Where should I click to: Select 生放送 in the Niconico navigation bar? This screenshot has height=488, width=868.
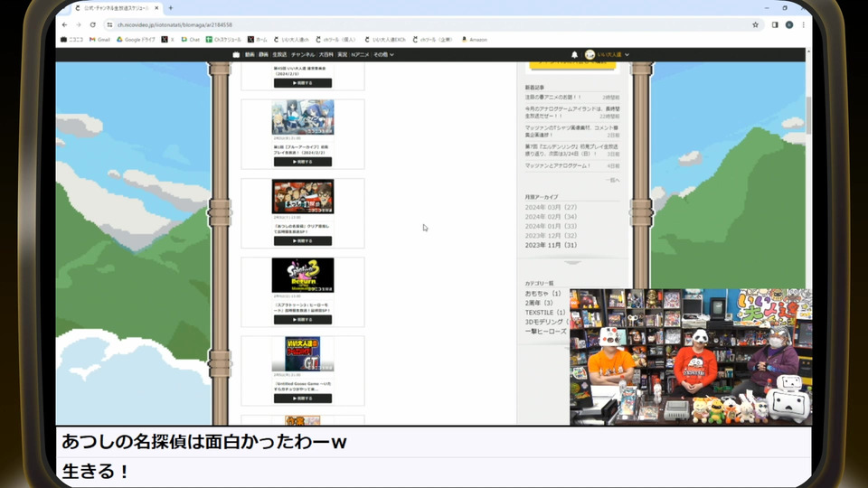279,55
